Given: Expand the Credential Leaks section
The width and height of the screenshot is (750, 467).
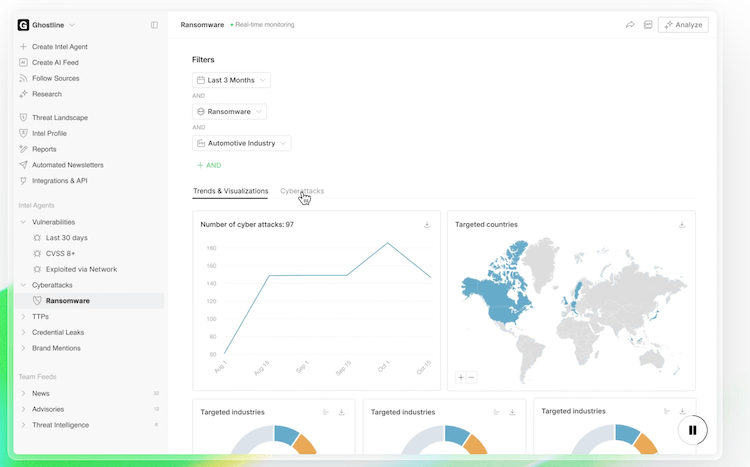Looking at the screenshot, I should [x=23, y=332].
